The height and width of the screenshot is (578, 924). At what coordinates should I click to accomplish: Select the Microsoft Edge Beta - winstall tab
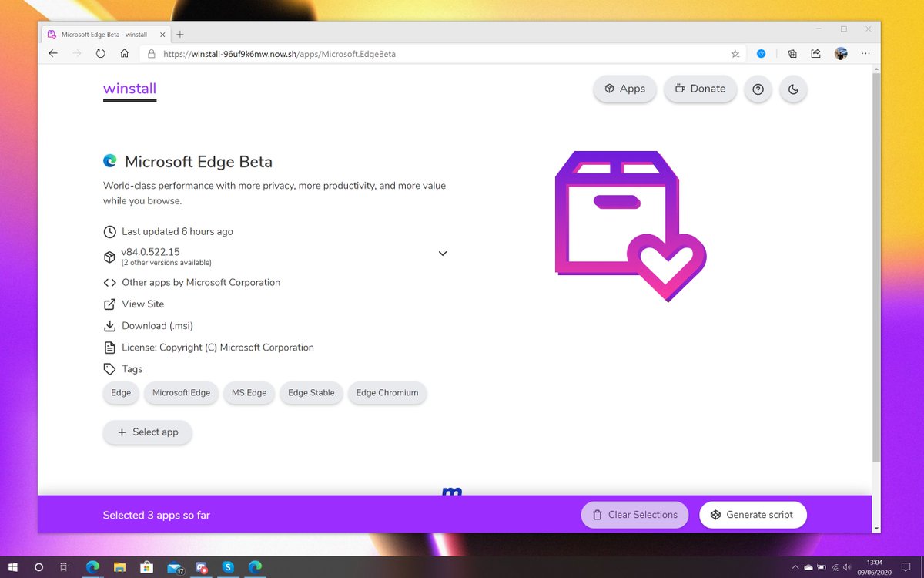[105, 34]
